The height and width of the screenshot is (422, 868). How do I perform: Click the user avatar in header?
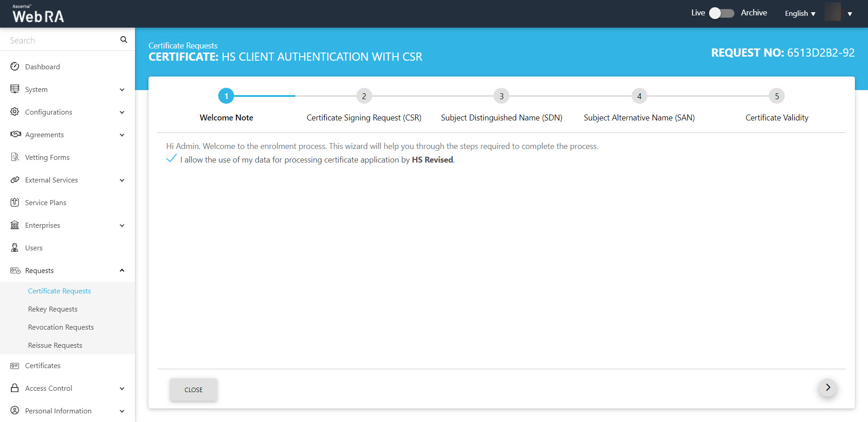coord(833,12)
